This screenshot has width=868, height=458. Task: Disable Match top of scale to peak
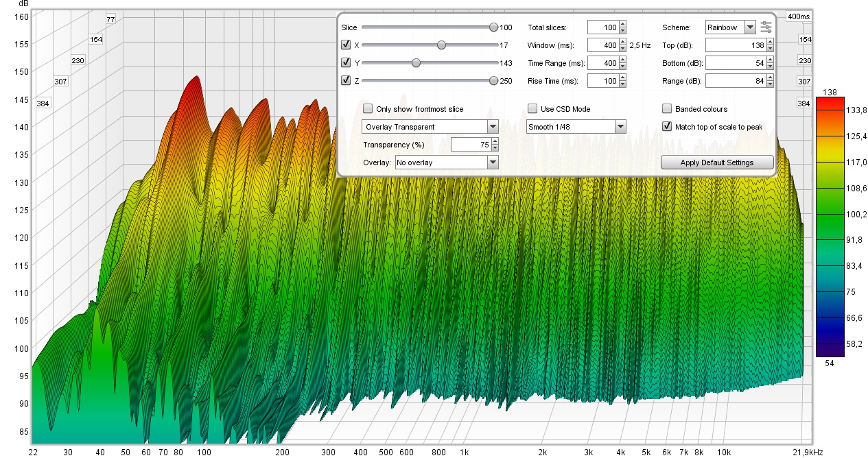point(667,127)
